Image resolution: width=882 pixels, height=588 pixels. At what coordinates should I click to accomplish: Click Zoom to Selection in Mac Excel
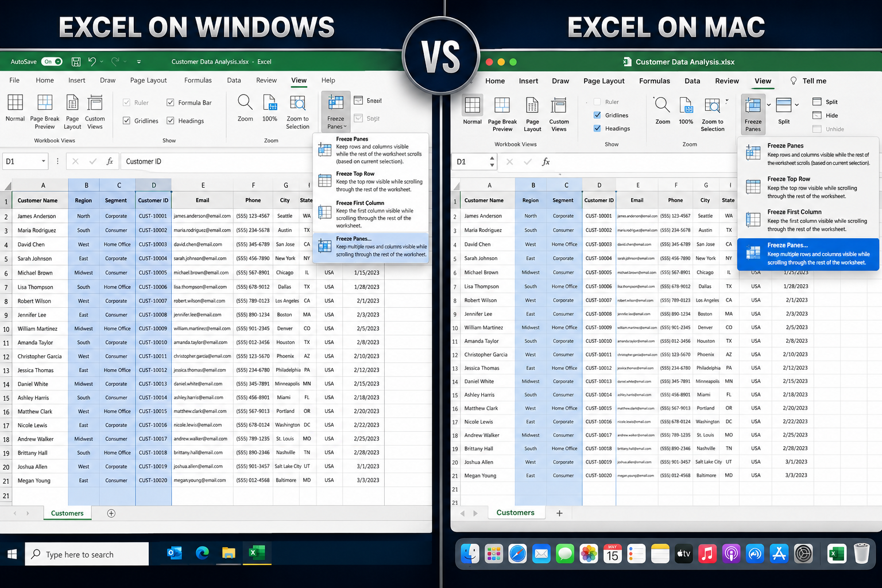713,114
